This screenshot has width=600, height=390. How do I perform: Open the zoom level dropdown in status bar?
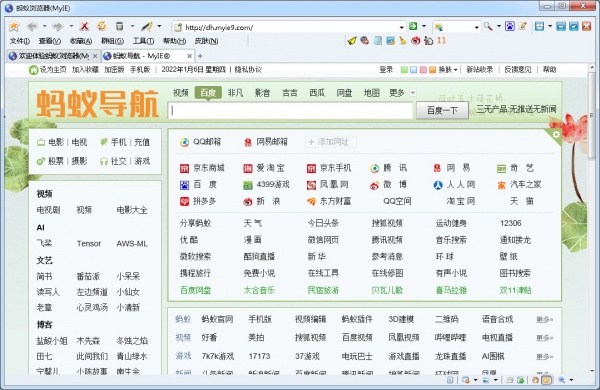[x=571, y=380]
